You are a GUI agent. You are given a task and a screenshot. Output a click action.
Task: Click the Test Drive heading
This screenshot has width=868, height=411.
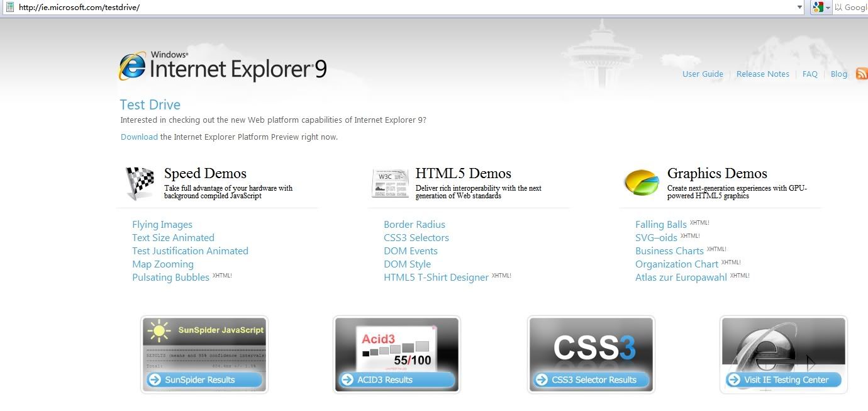tap(150, 105)
